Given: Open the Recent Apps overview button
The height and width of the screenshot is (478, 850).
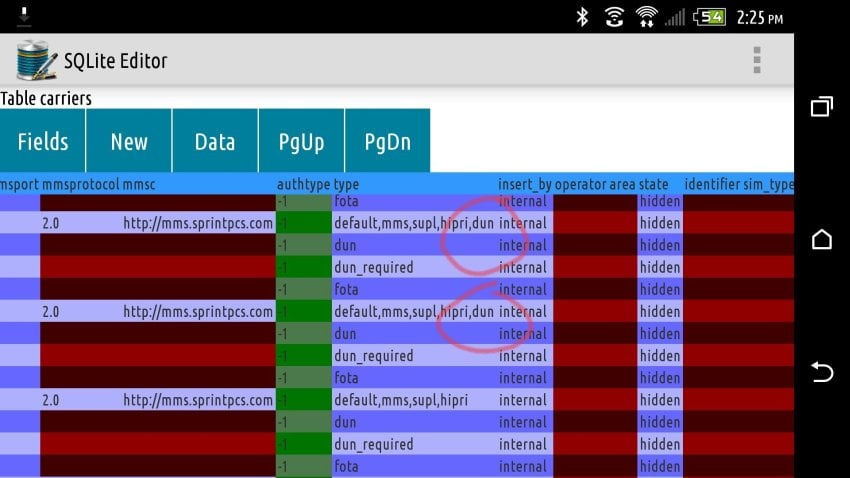Looking at the screenshot, I should [x=821, y=107].
